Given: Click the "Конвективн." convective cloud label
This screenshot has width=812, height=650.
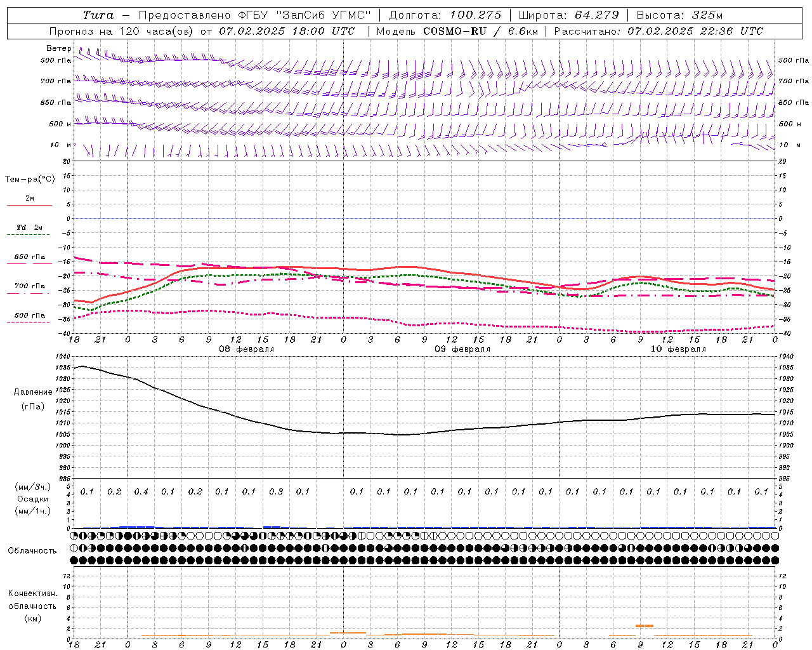Looking at the screenshot, I should click(x=32, y=594).
